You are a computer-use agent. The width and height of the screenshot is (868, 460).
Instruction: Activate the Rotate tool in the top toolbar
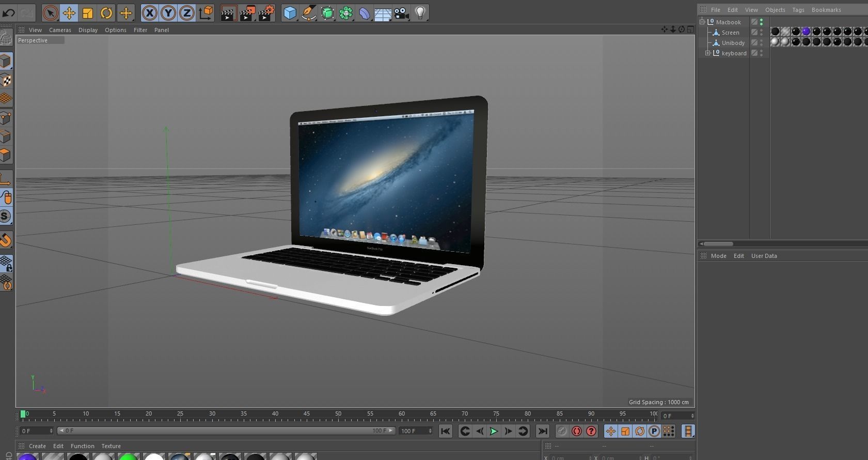pyautogui.click(x=106, y=13)
